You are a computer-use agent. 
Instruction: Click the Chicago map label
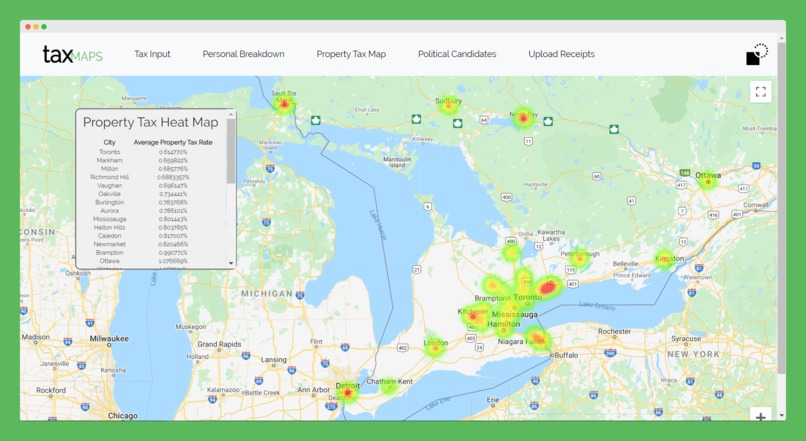122,415
